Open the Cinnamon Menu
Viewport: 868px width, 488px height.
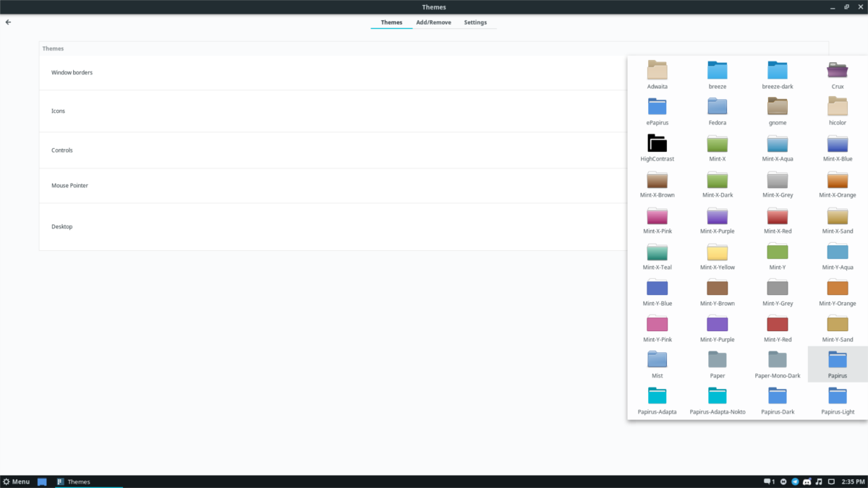coord(14,481)
